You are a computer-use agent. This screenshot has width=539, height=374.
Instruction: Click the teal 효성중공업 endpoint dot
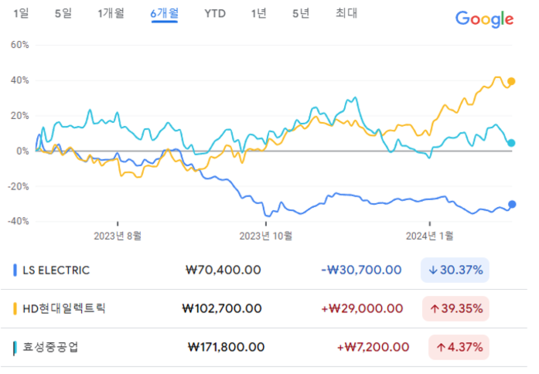click(x=511, y=143)
